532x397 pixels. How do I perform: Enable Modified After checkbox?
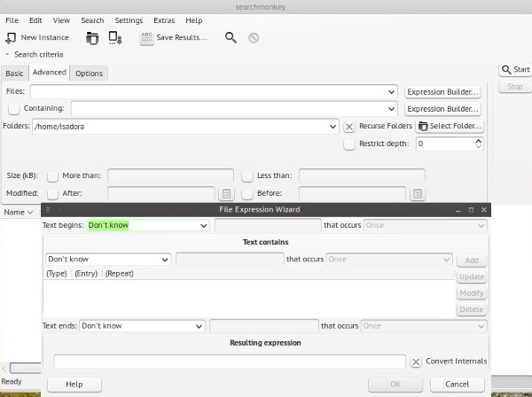click(x=52, y=194)
